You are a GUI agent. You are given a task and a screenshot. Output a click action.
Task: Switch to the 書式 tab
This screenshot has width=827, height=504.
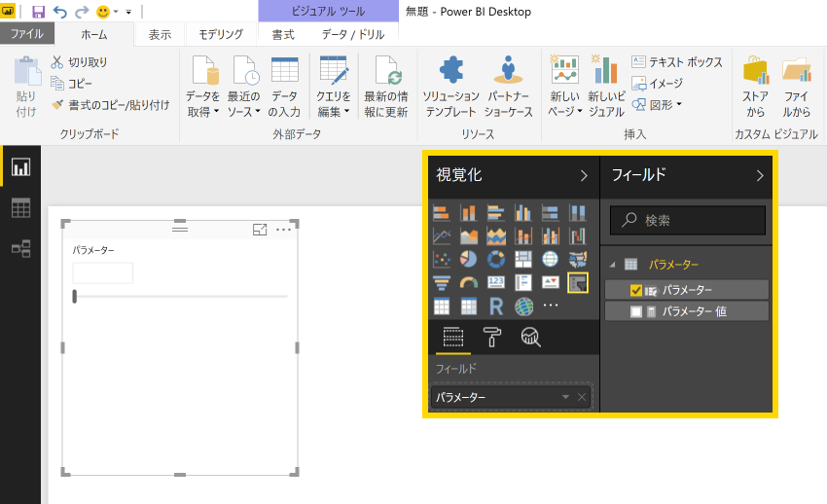[283, 34]
